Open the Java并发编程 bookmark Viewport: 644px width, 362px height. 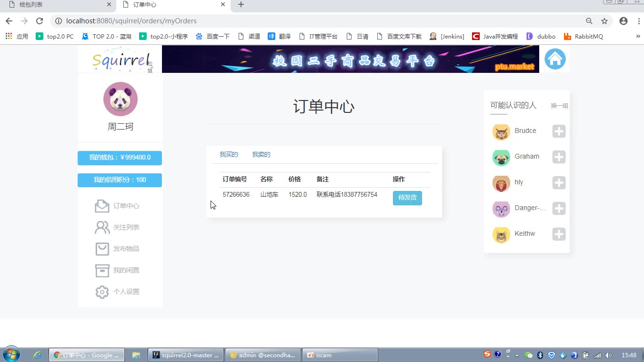coord(495,36)
